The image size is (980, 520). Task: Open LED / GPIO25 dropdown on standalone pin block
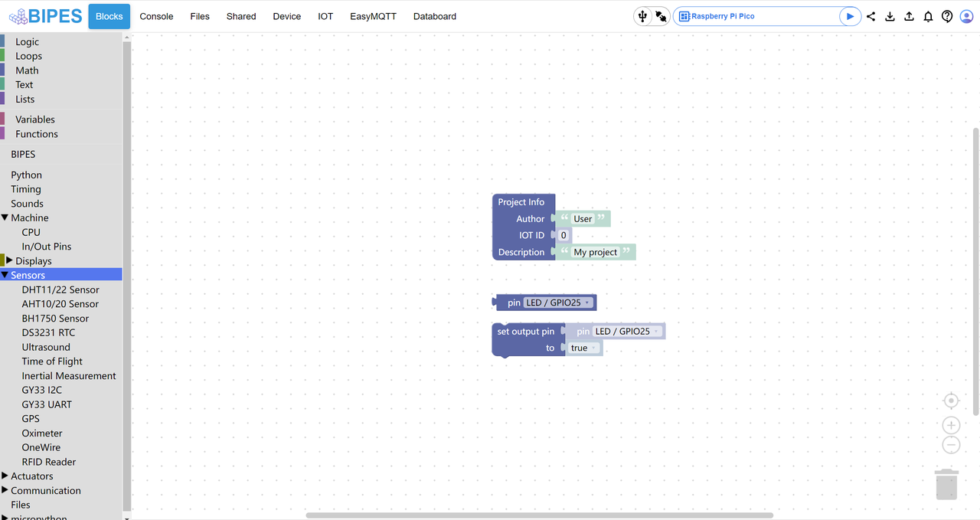[558, 303]
